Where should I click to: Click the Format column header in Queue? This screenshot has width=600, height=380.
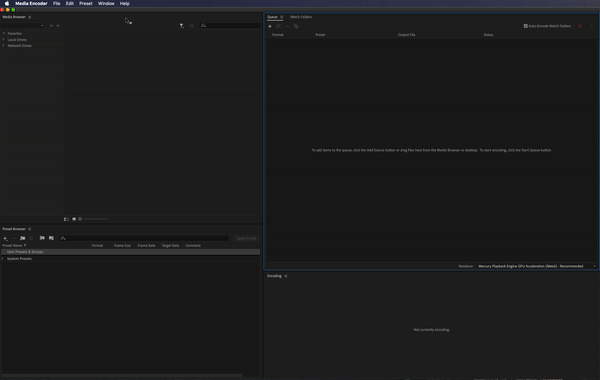pyautogui.click(x=277, y=34)
